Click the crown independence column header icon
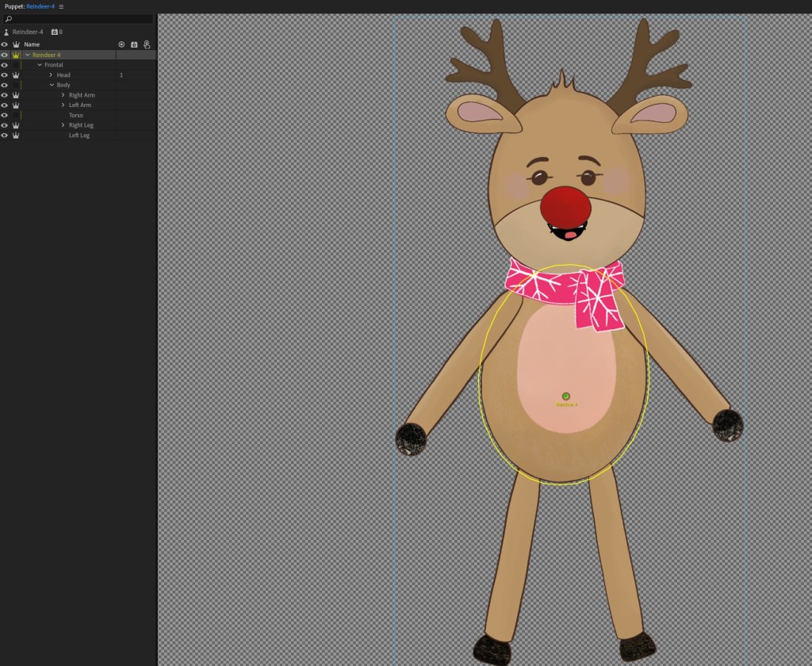Screen dimensions: 812x666 click(x=16, y=44)
